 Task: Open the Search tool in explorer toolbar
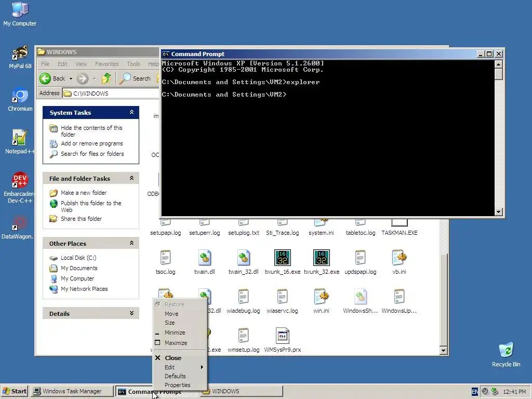coord(135,78)
